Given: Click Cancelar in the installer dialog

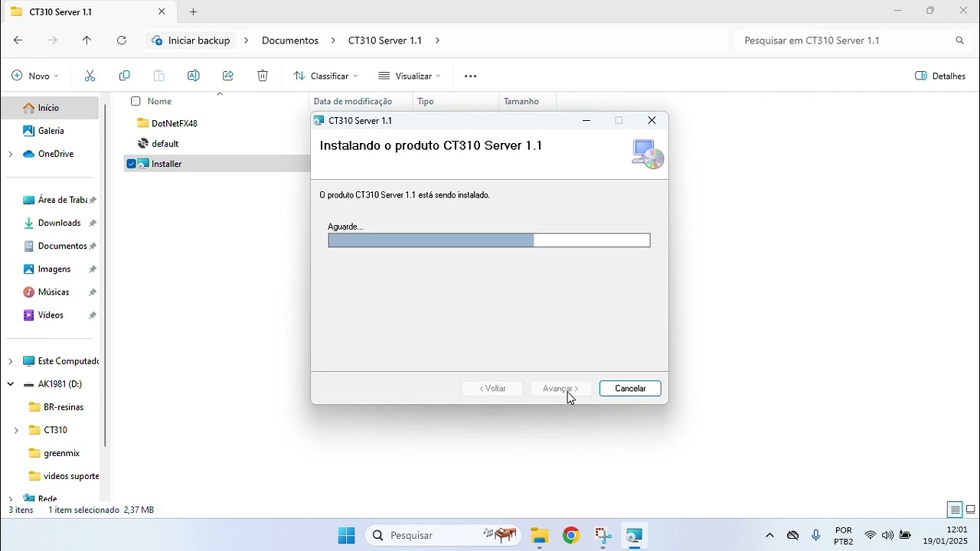Looking at the screenshot, I should [630, 389].
